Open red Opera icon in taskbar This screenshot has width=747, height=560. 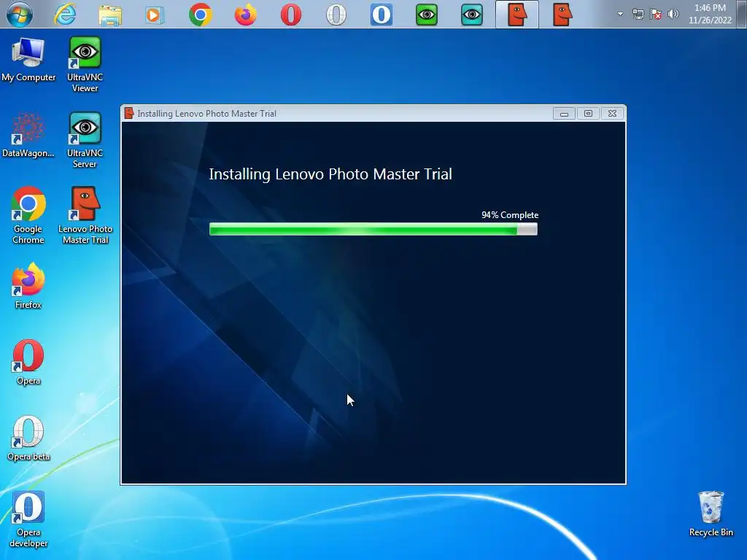290,15
